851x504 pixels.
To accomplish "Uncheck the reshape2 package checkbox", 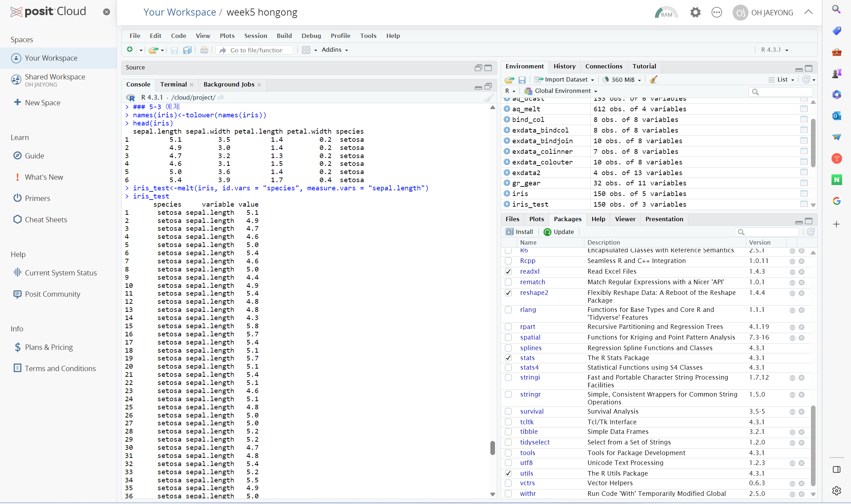I will (508, 293).
